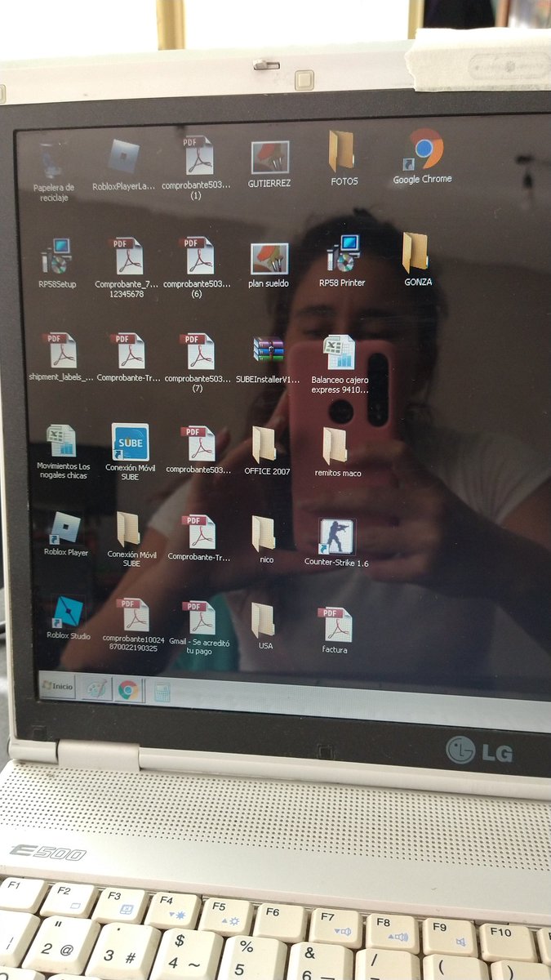The width and height of the screenshot is (551, 980).
Task: Open Movimientos Los nogales chicas spreadsheet
Action: pos(61,441)
